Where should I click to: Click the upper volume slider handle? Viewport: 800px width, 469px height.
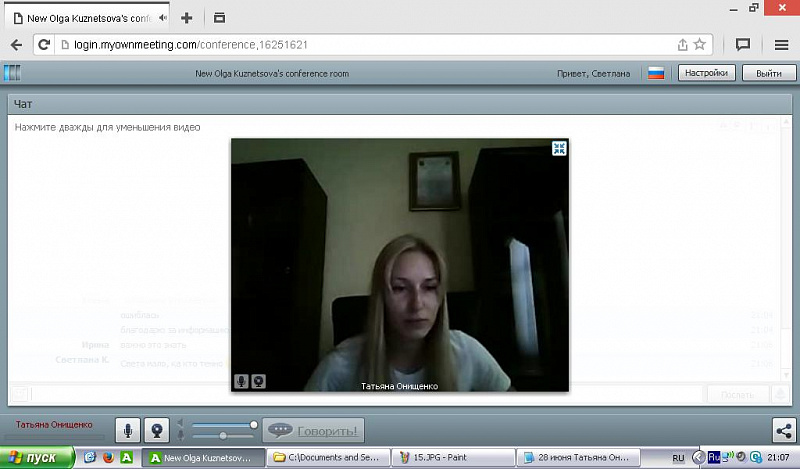coord(254,425)
